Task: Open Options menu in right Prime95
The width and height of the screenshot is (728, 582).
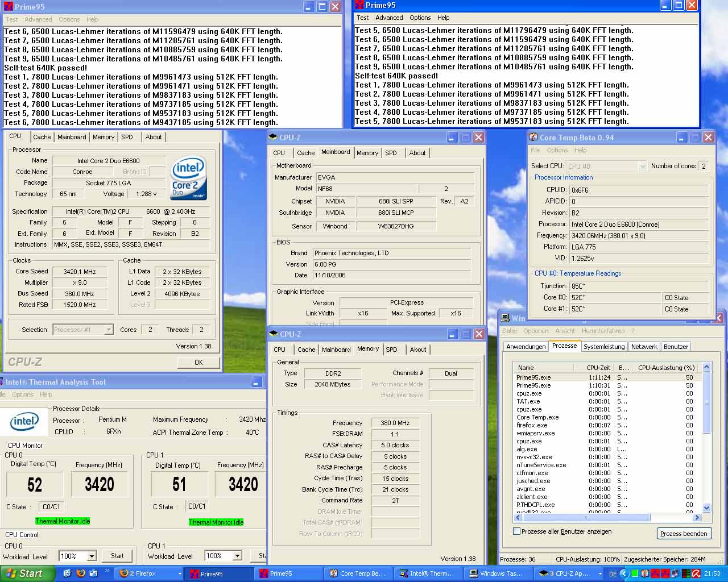Action: click(x=420, y=18)
